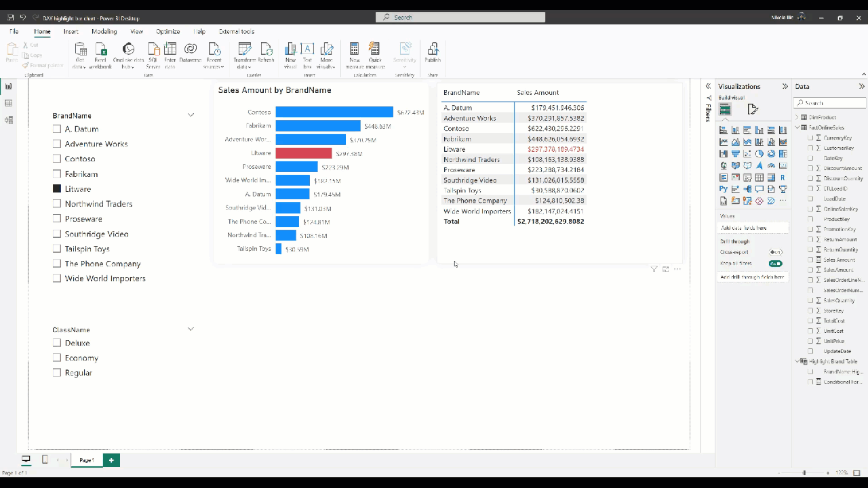Switch to mobile layout icon

point(45,460)
